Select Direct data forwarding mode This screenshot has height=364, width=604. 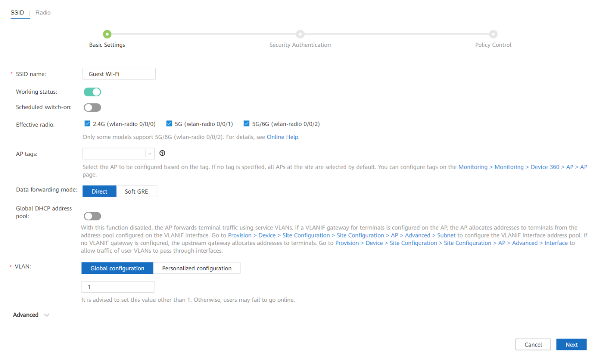coord(99,191)
